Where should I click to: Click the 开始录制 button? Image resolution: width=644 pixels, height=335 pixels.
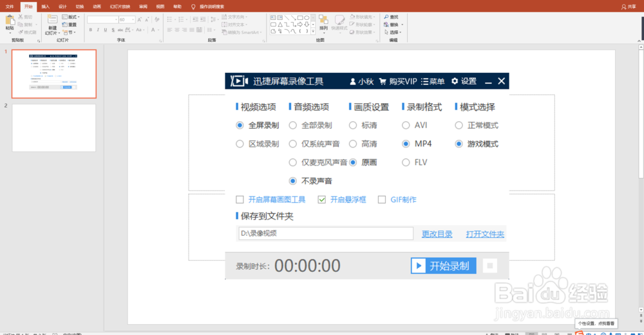pos(444,266)
